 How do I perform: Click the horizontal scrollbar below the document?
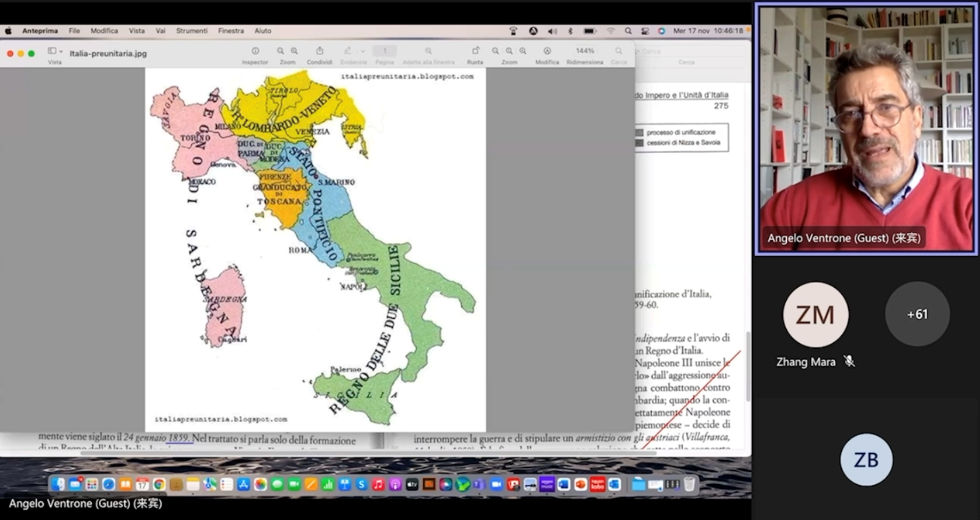tap(368, 453)
